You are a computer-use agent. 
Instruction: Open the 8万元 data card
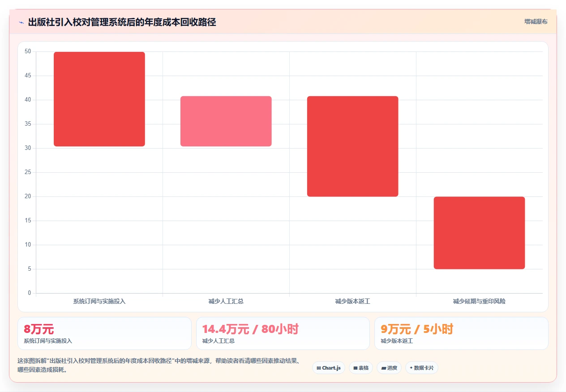pyautogui.click(x=104, y=333)
